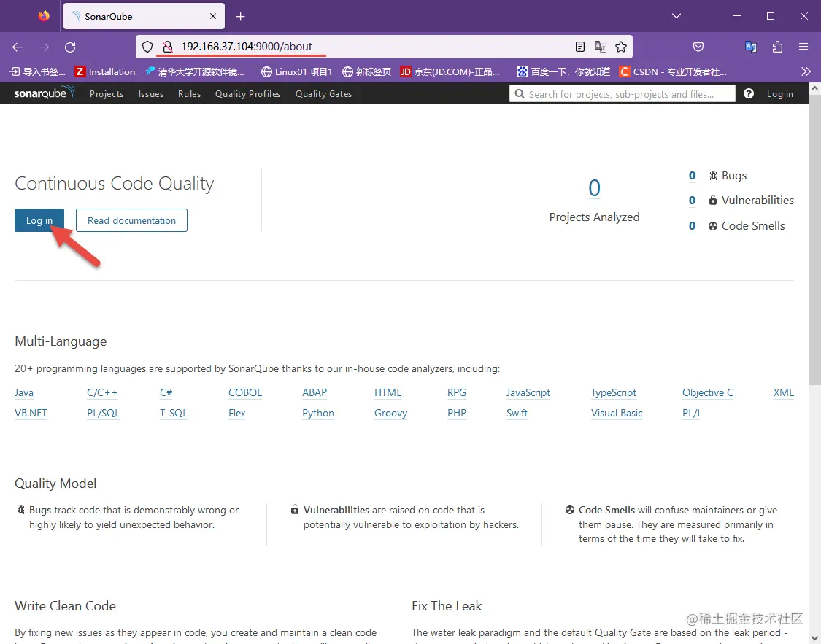The image size is (821, 644).
Task: Reload the current page
Action: (x=70, y=47)
